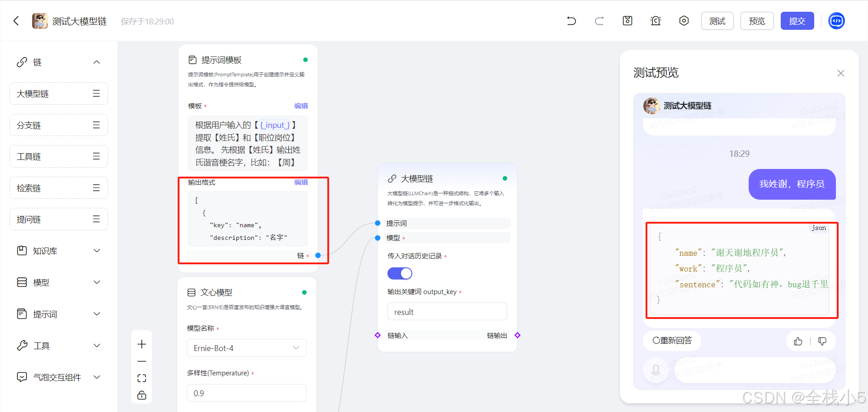The height and width of the screenshot is (412, 868).
Task: Click the 输出格式 JSON code box
Action: 248,219
